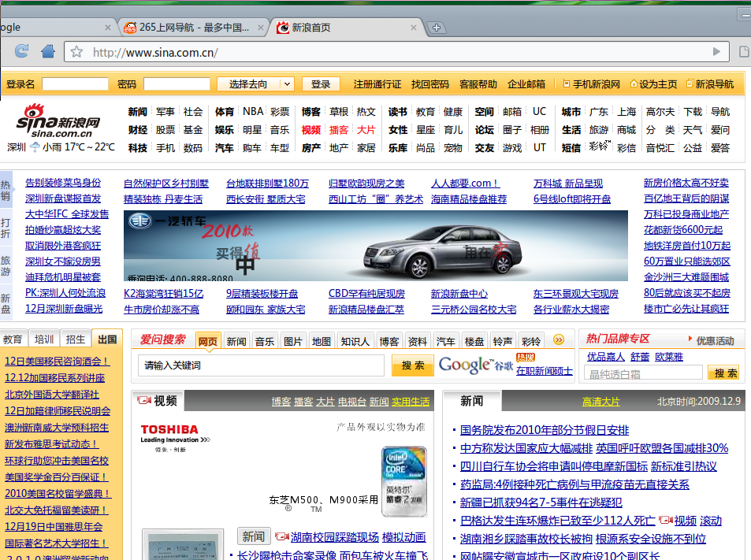
Task: Click the weather cloud icon next to 深圳
Action: coord(35,147)
